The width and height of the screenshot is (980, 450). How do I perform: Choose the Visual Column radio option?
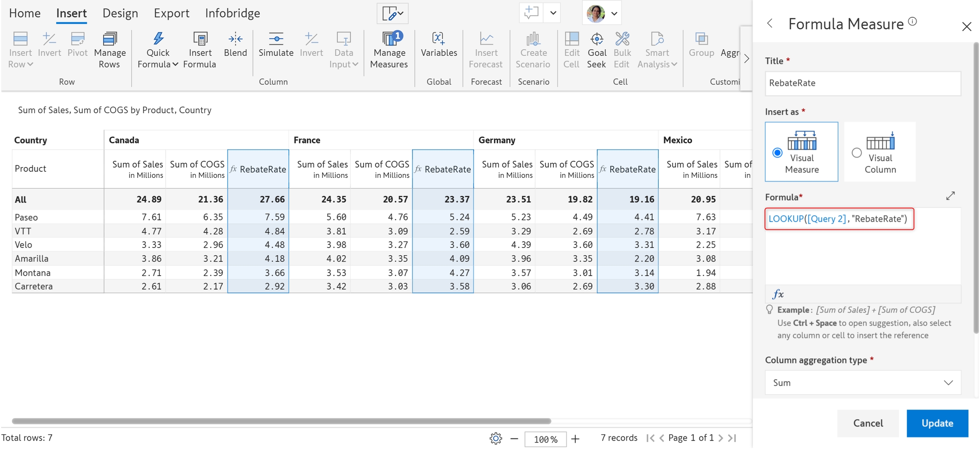tap(857, 153)
